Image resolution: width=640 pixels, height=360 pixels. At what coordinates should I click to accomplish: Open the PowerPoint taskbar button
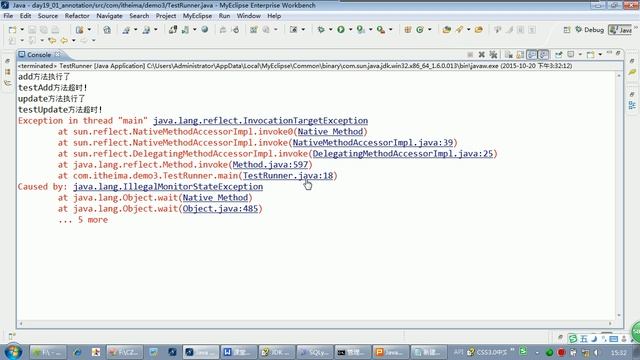[391, 352]
